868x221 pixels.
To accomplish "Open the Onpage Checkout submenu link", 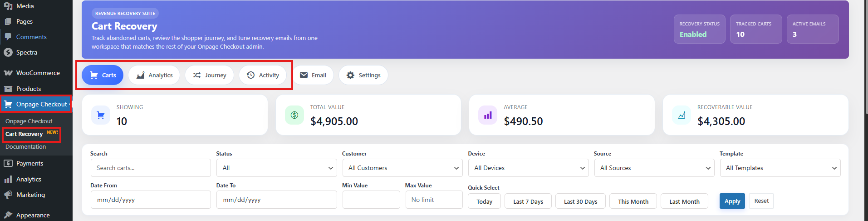I will click(29, 121).
